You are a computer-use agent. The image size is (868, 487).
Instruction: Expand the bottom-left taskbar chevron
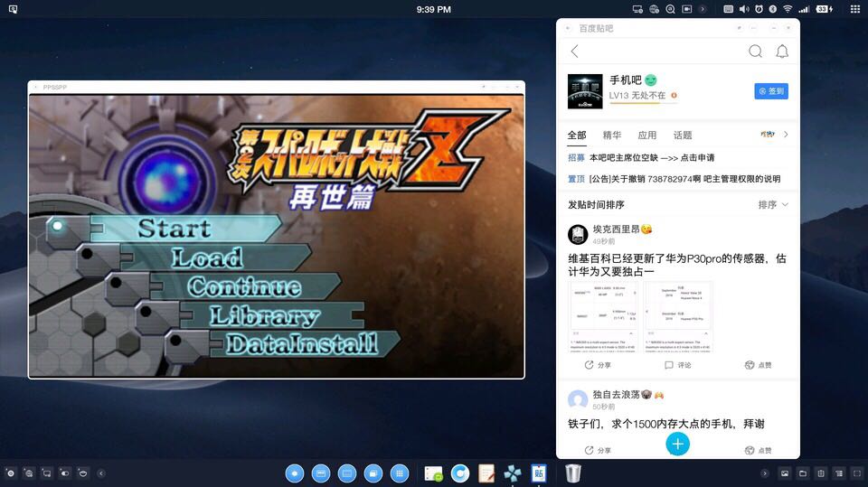click(101, 473)
